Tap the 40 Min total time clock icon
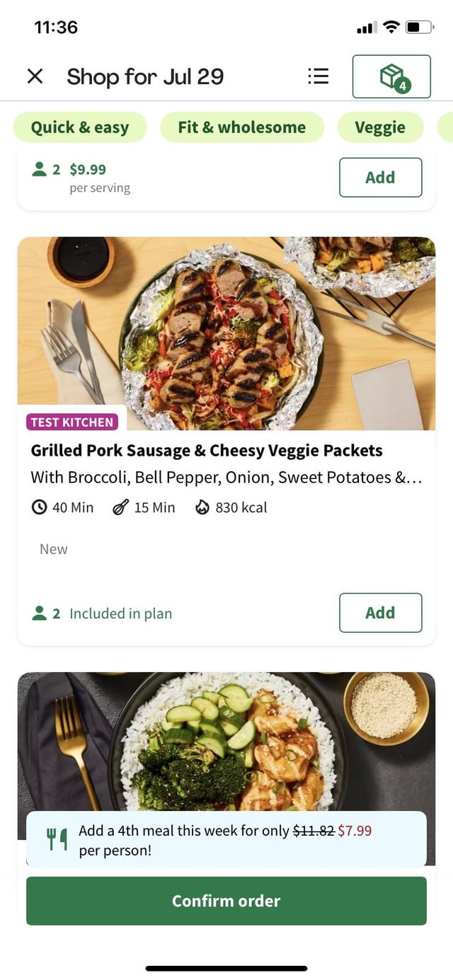Screen dimensions: 453x980 40,507
